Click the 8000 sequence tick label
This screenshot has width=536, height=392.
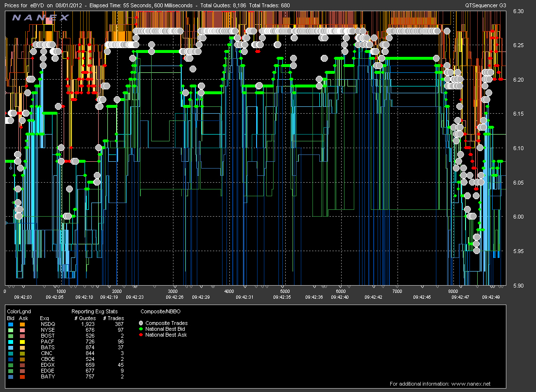coord(453,291)
